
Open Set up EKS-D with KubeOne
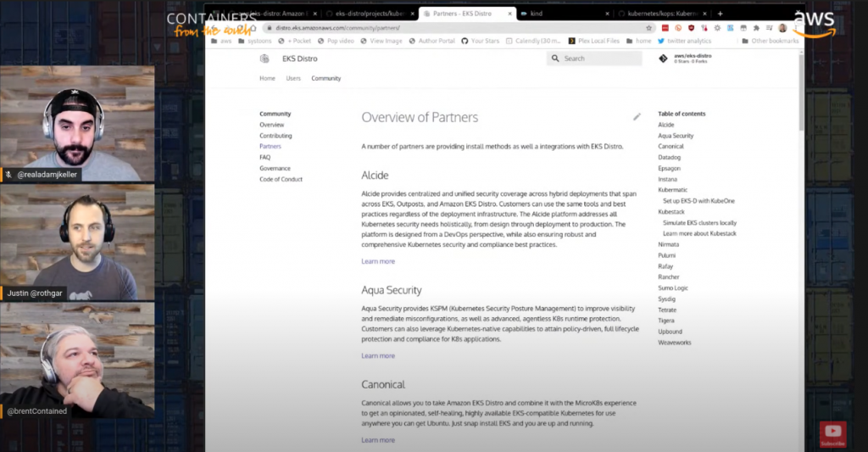(x=699, y=201)
